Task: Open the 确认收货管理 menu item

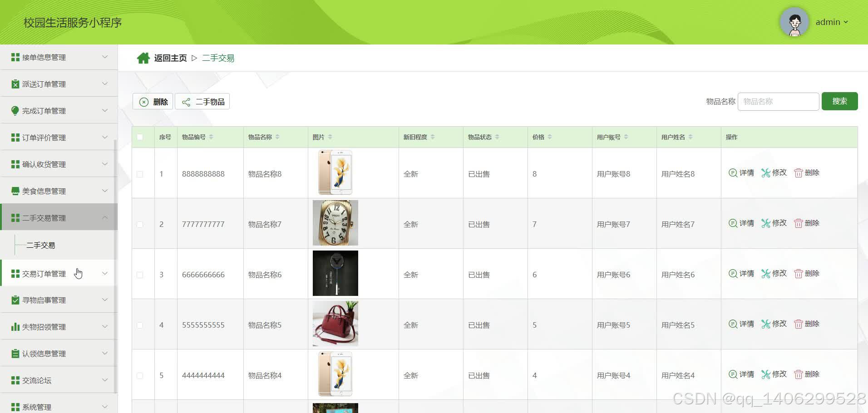Action: click(x=59, y=164)
